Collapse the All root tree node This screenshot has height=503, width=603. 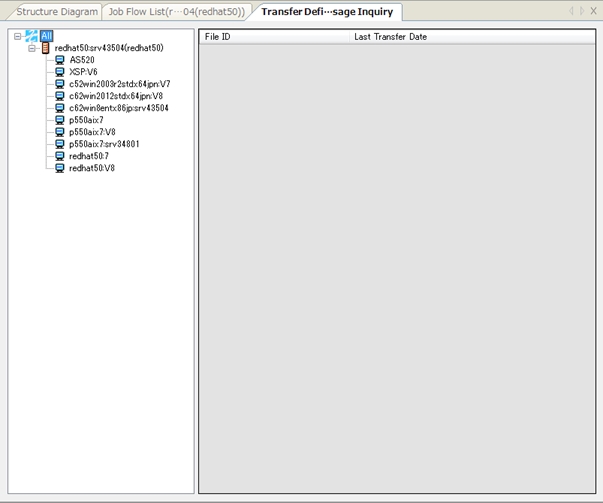18,36
